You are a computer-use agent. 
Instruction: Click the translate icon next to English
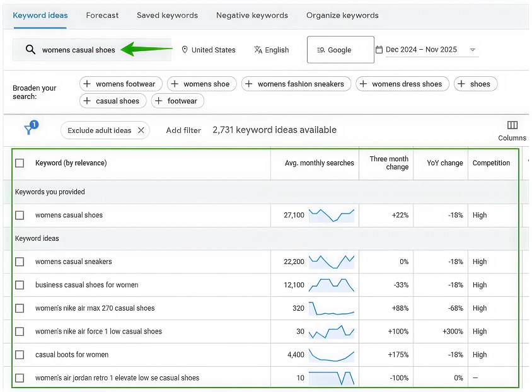tap(258, 50)
